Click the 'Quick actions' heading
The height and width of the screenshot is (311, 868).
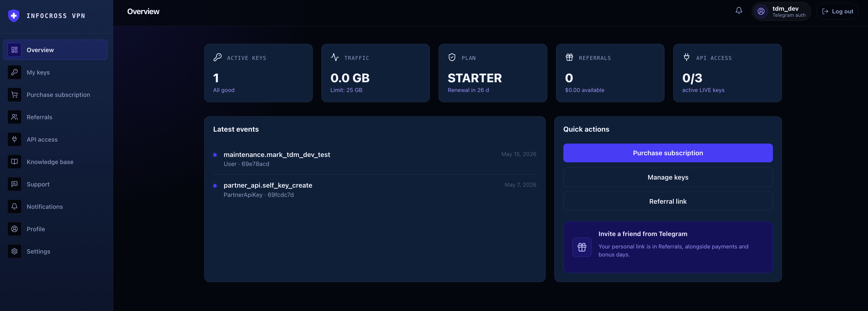[x=586, y=129]
